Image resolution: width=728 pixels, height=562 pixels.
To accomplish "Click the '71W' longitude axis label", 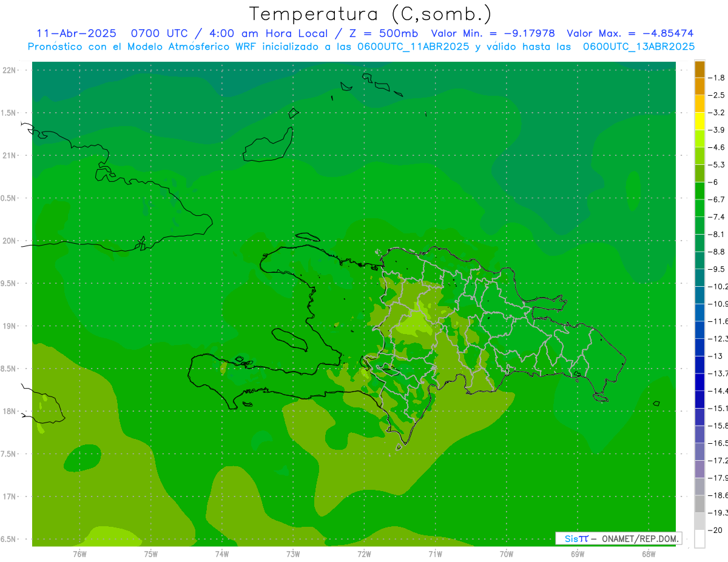I will (435, 554).
